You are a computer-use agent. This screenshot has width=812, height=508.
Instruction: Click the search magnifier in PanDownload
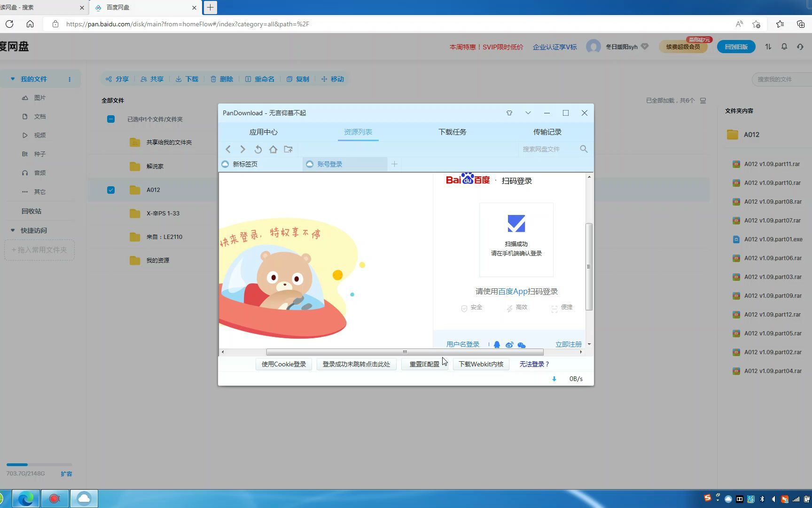click(584, 149)
